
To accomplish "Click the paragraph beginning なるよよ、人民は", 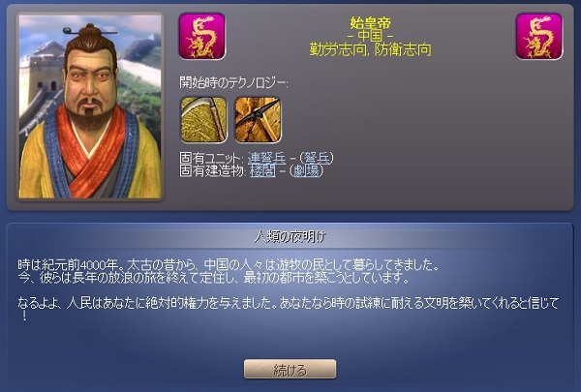I will (x=288, y=309).
